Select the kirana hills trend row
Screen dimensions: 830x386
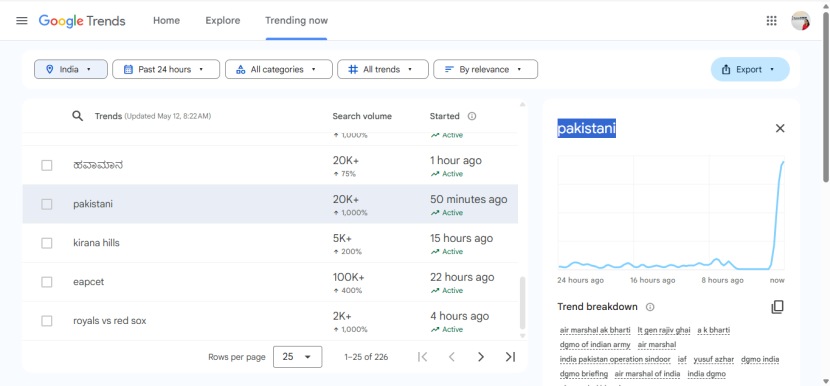tap(270, 243)
